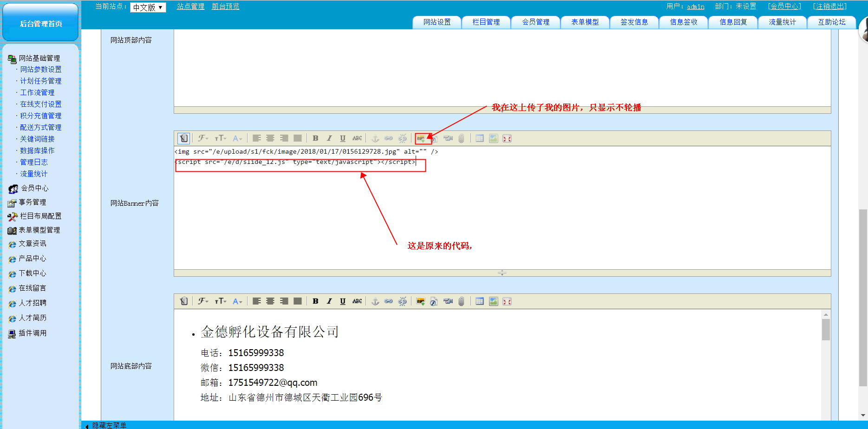Viewport: 868px width, 429px height.
Task: Open text color dropdown in Banner toolbar
Action: pos(237,138)
